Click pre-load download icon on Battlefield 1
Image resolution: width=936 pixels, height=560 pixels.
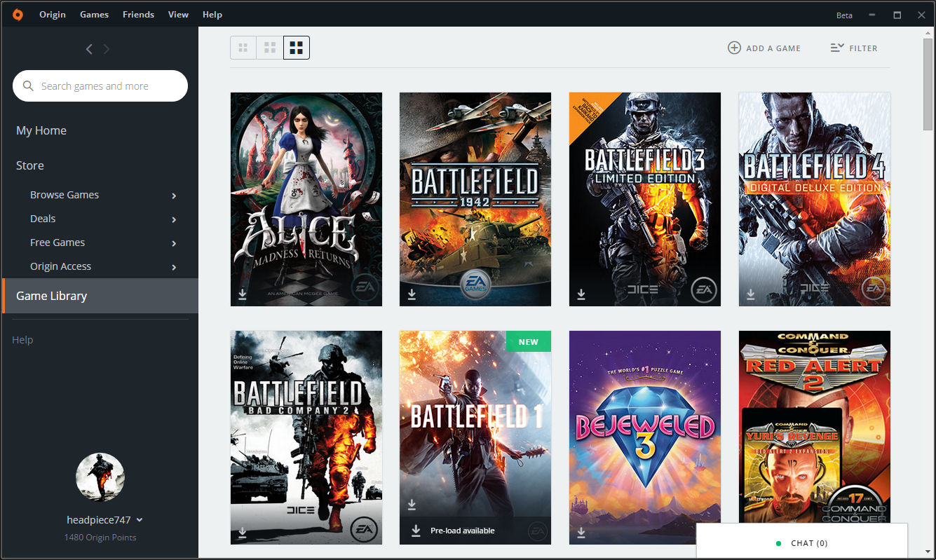point(416,531)
